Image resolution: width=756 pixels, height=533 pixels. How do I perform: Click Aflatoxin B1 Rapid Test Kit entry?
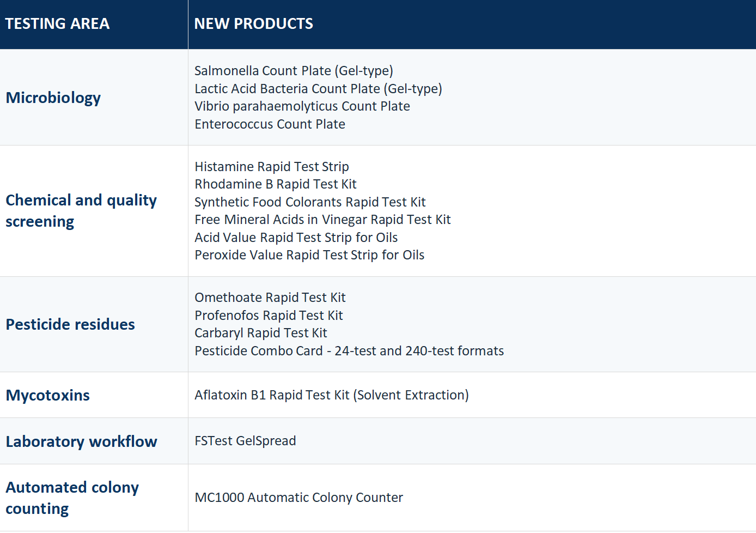(332, 395)
